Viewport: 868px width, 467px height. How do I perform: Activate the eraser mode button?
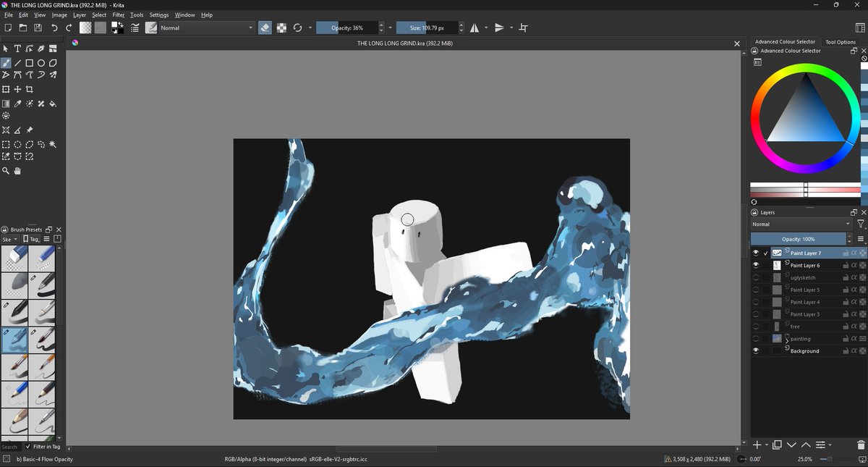coord(265,28)
